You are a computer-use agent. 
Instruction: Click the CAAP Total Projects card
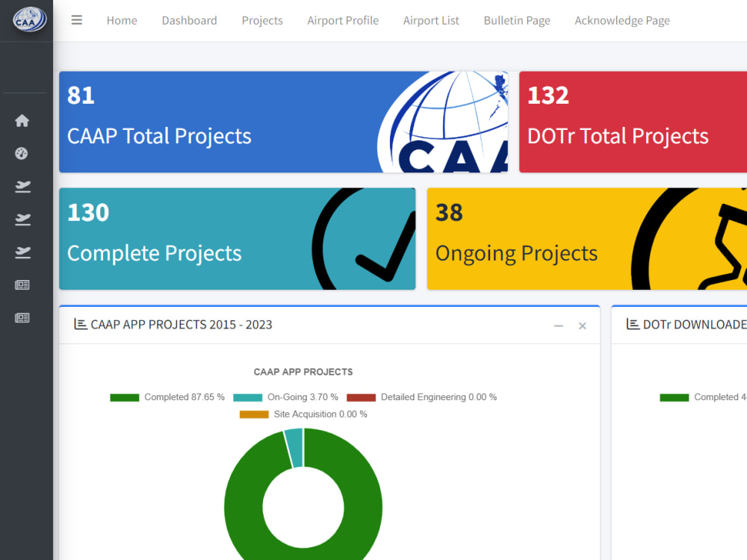click(x=283, y=122)
